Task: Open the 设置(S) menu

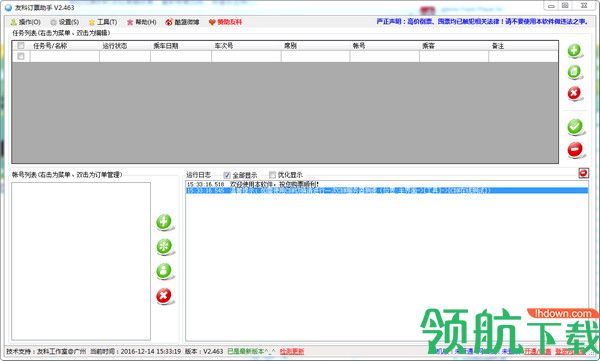Action: point(65,22)
